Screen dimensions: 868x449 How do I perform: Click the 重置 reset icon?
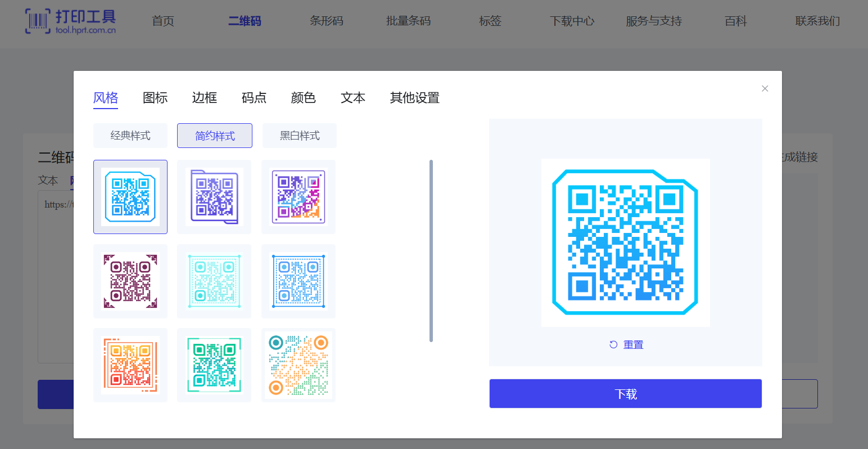(x=613, y=344)
